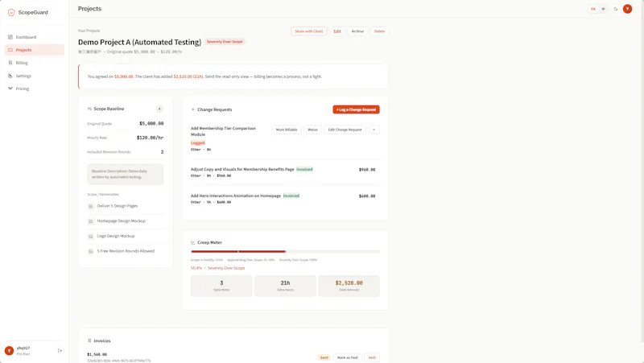
Task: Void the $1,560.00 invoice
Action: [372, 357]
